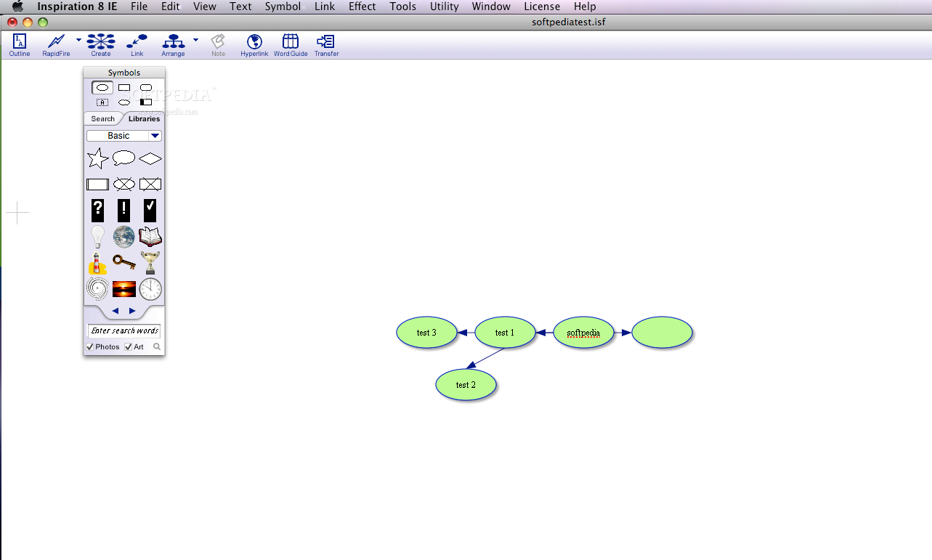
Task: Go to previous symbol library page
Action: (x=116, y=311)
